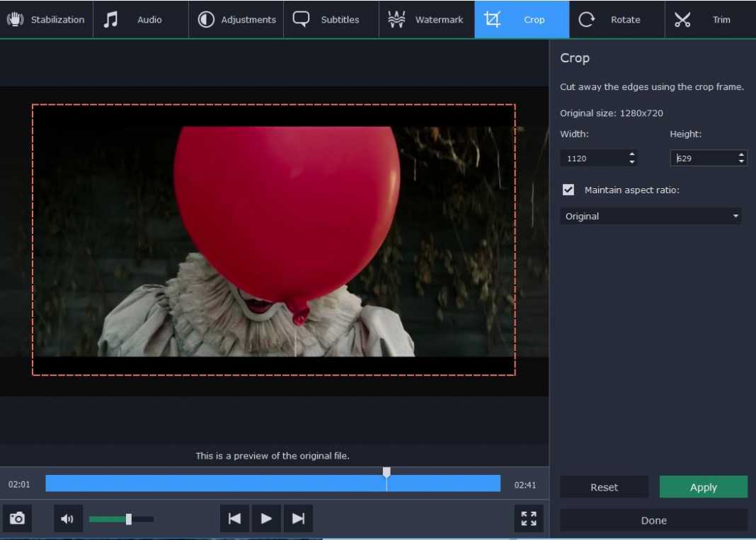Uncheck Maintain aspect ratio

pyautogui.click(x=568, y=189)
